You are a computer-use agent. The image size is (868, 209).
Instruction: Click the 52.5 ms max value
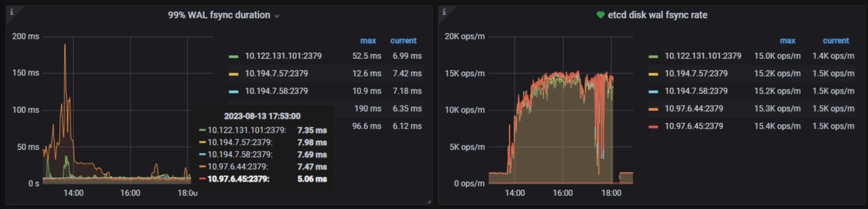[x=366, y=56]
